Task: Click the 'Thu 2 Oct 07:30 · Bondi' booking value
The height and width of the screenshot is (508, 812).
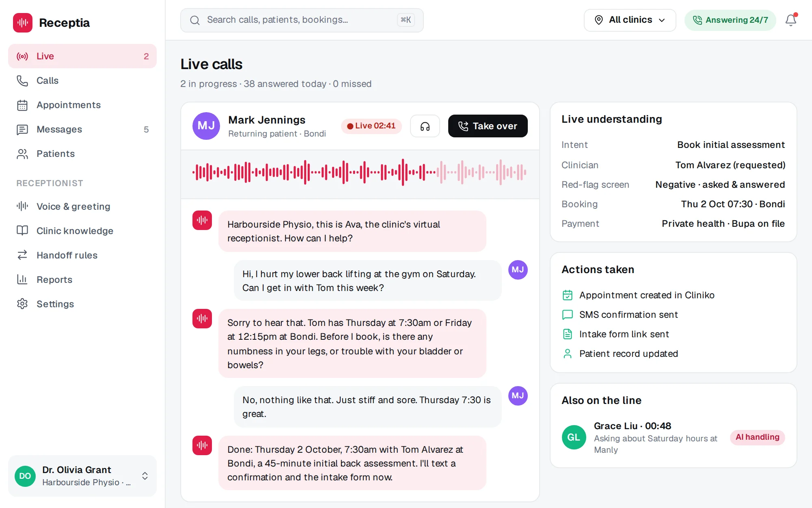Action: 733,204
